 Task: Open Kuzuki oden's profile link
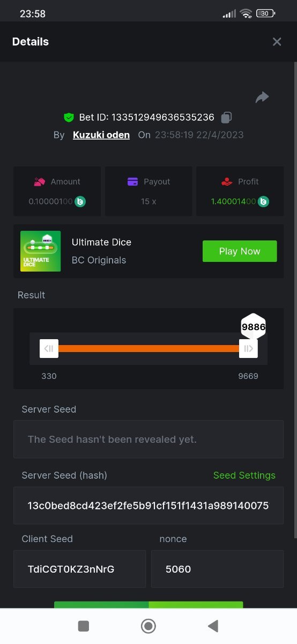pyautogui.click(x=101, y=135)
